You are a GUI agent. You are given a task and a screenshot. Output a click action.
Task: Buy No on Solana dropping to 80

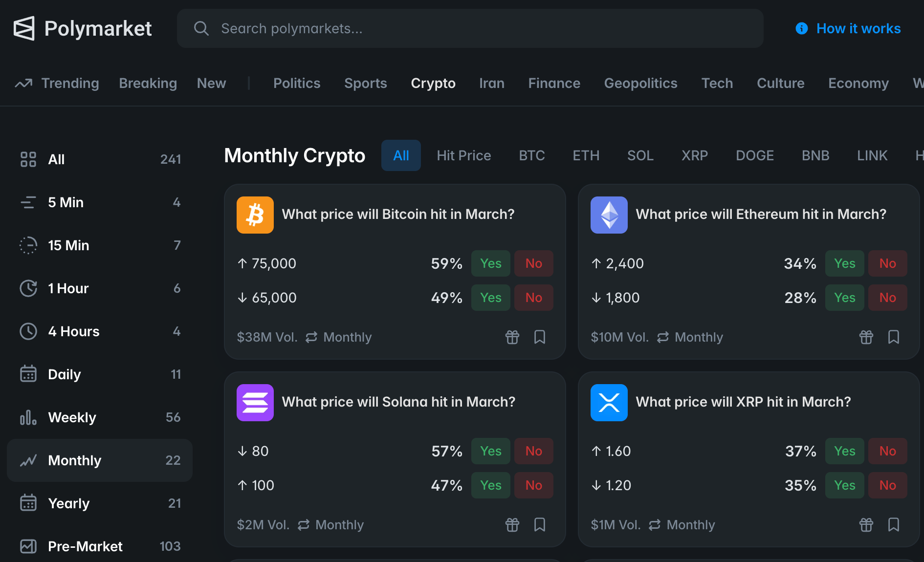click(x=533, y=451)
